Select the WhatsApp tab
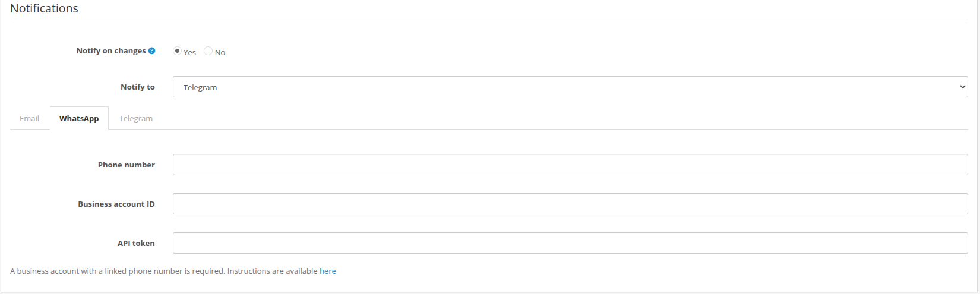Viewport: 980px width, 294px height. pos(79,118)
